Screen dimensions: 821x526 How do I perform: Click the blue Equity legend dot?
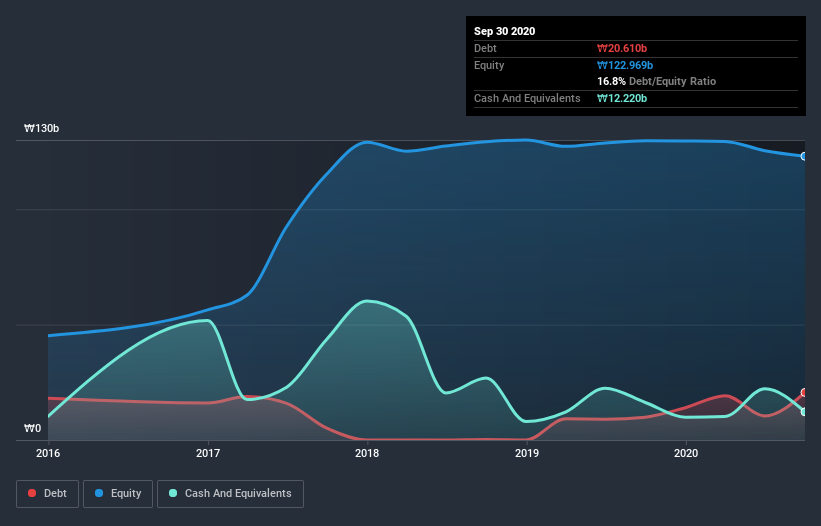point(99,493)
